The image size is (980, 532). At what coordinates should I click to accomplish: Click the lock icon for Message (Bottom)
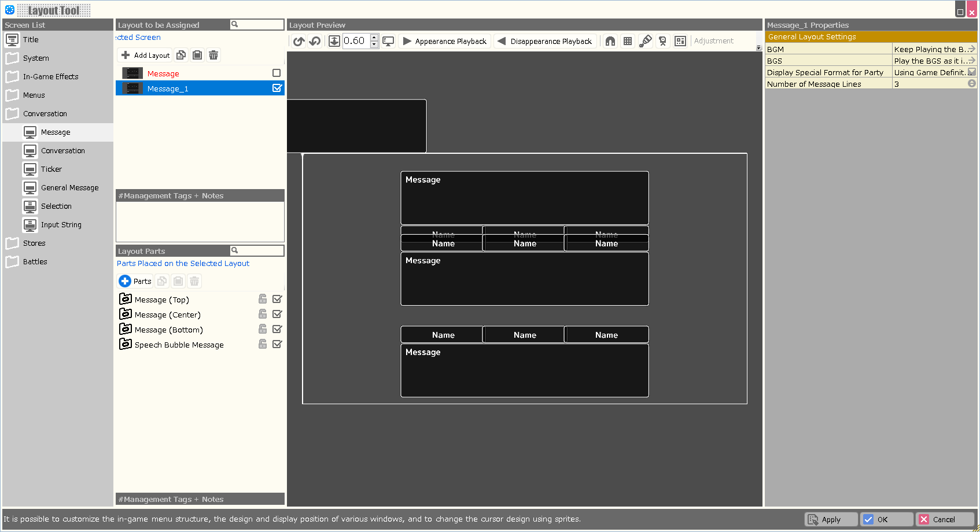click(263, 329)
